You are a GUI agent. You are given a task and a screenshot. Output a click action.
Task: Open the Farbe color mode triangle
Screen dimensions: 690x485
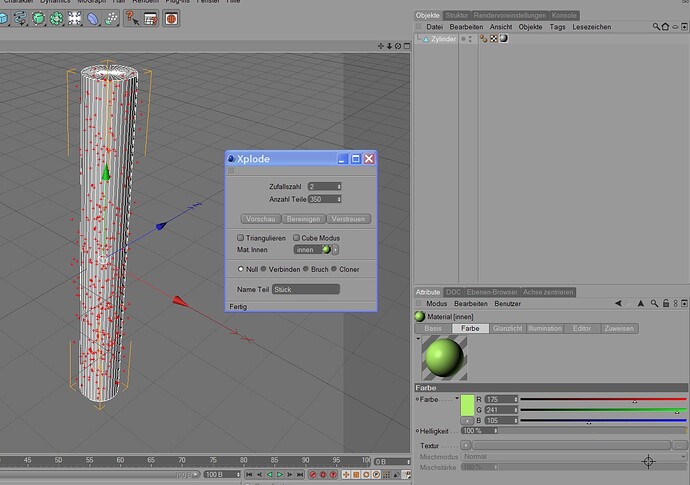[x=457, y=398]
